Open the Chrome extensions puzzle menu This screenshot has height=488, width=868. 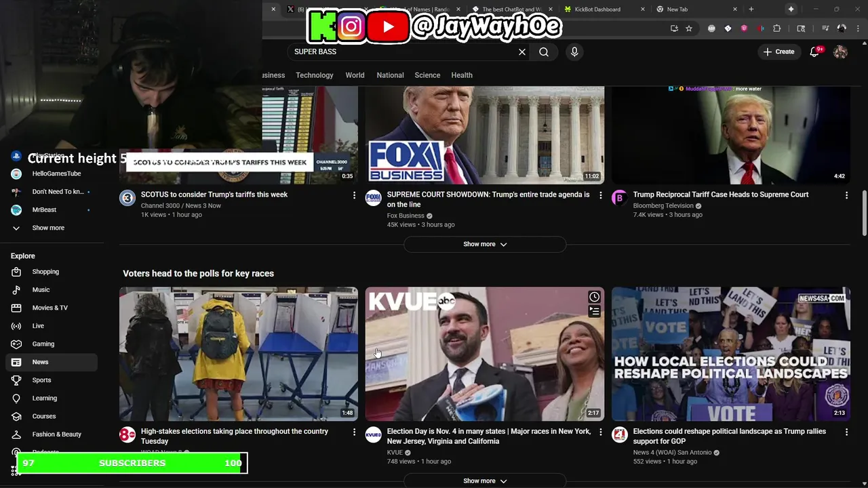(777, 28)
